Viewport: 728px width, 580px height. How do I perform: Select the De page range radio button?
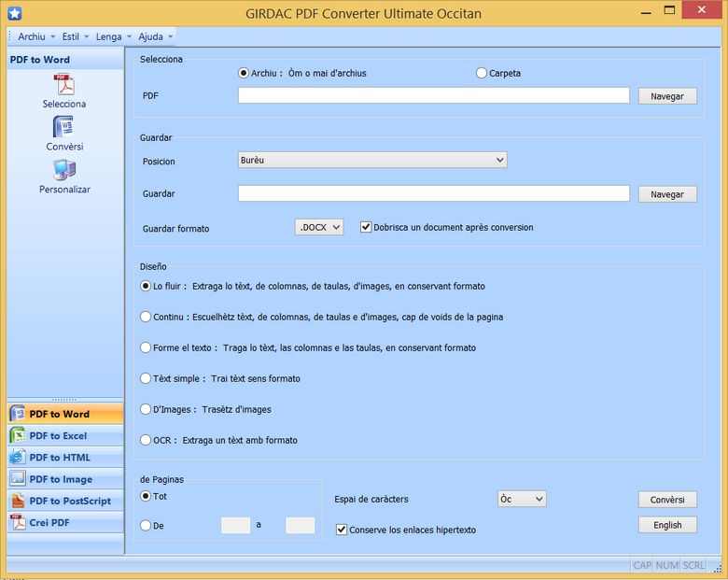pyautogui.click(x=146, y=525)
